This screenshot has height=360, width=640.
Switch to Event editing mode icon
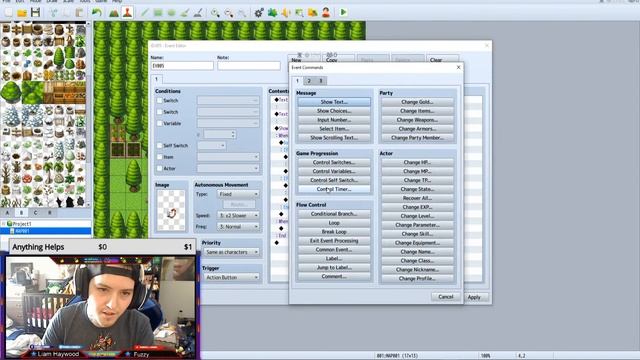pos(127,13)
